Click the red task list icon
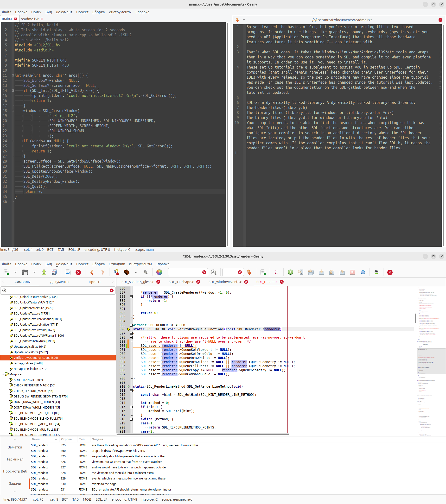The height and width of the screenshot is (504, 446). pos(277,272)
